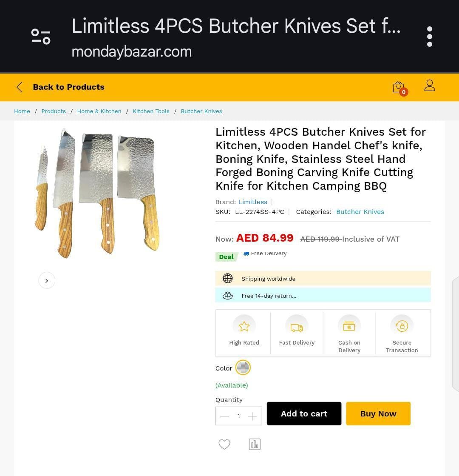Select the silver color swatch
The image size is (459, 476).
point(243,368)
